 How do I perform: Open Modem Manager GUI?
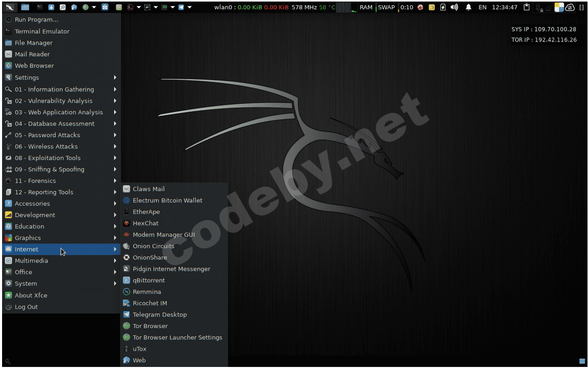[174, 235]
